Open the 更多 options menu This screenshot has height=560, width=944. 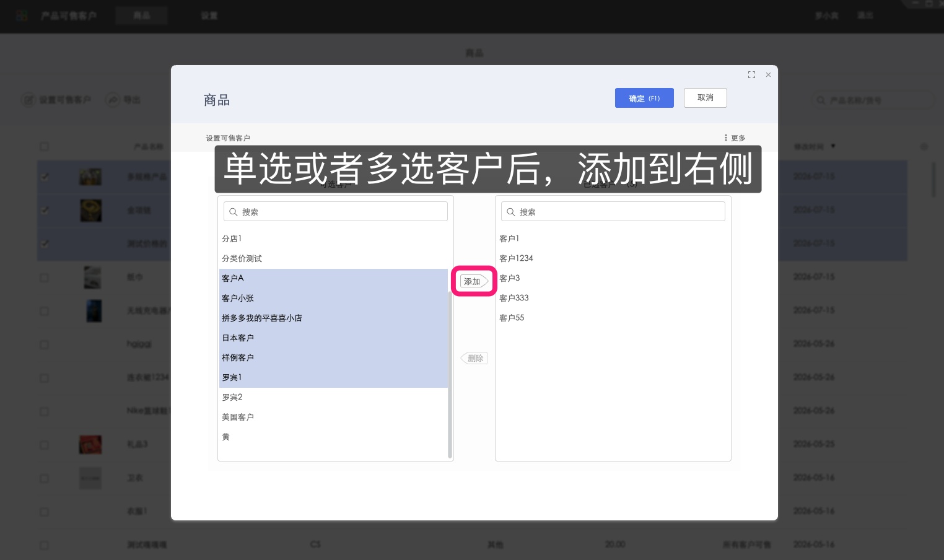735,138
